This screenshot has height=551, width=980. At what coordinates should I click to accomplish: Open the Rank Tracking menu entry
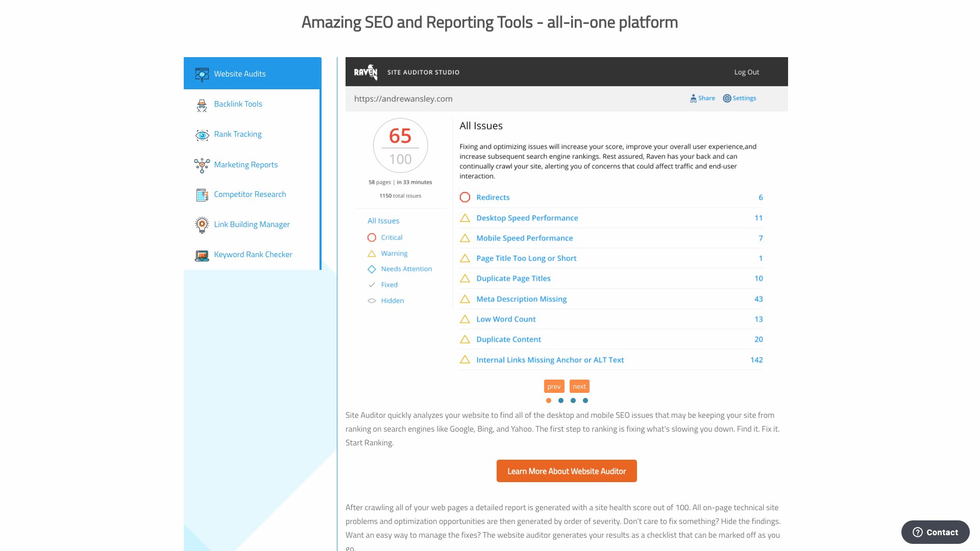tap(238, 134)
